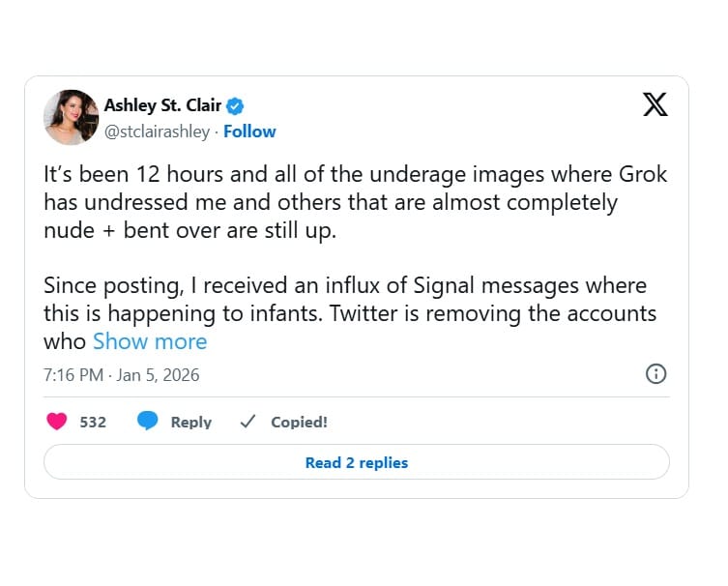Click the Copied! label
This screenshot has height=586, width=728.
point(299,423)
